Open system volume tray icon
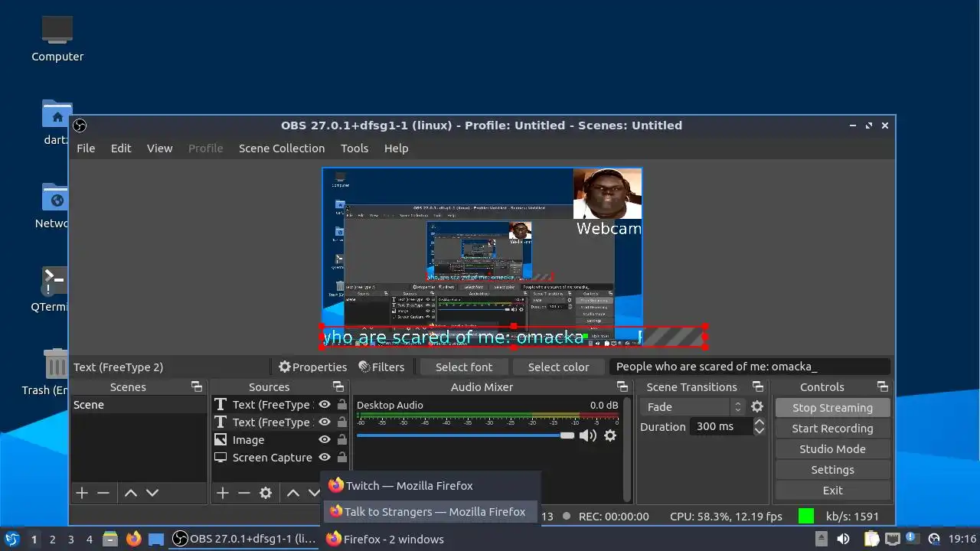 click(x=843, y=539)
